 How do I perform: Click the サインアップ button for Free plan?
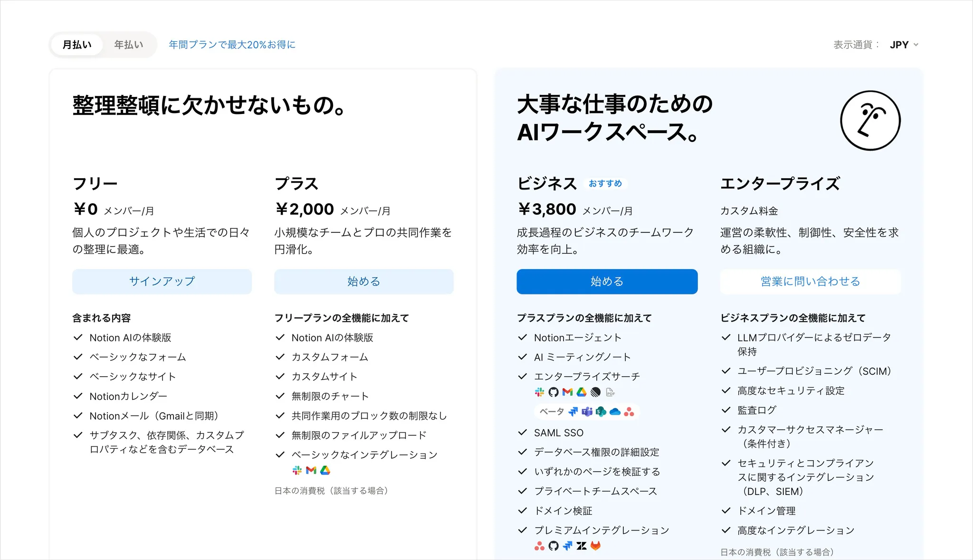click(x=162, y=282)
